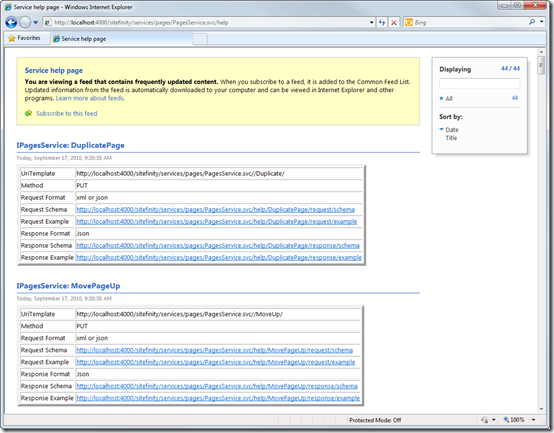Click the DuplicatePage PUT method cell
The width and height of the screenshot is (554, 433).
(219, 185)
